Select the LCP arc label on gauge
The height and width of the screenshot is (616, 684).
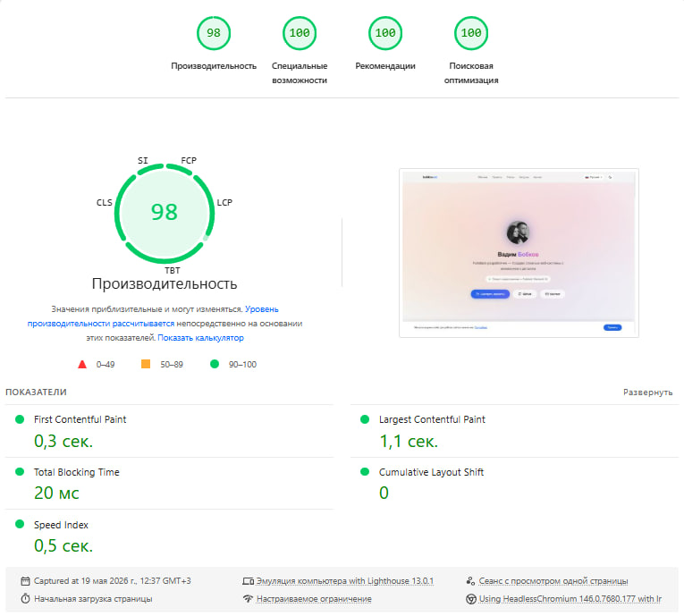[224, 202]
